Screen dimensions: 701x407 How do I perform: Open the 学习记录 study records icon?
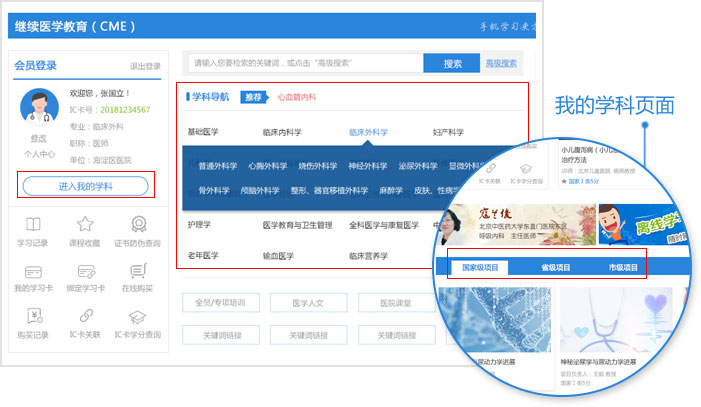point(33,225)
